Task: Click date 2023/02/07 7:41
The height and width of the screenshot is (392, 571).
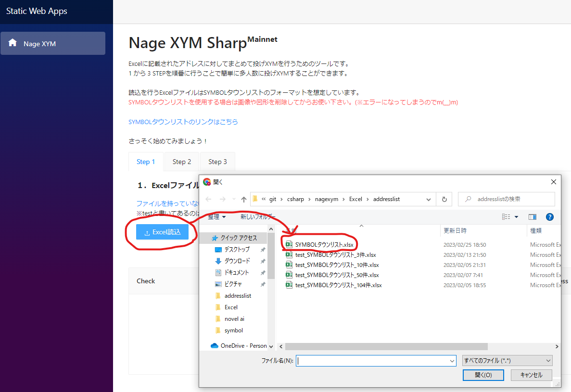Action: tap(463, 275)
